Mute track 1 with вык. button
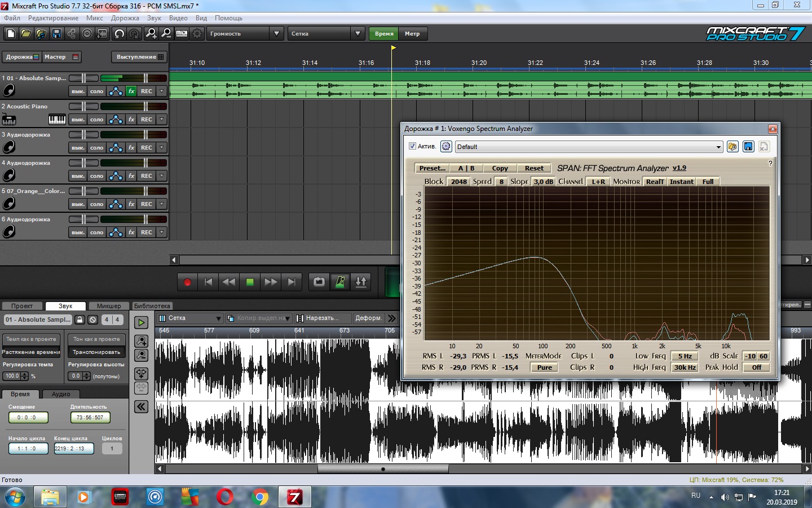The width and height of the screenshot is (812, 508). pyautogui.click(x=78, y=91)
